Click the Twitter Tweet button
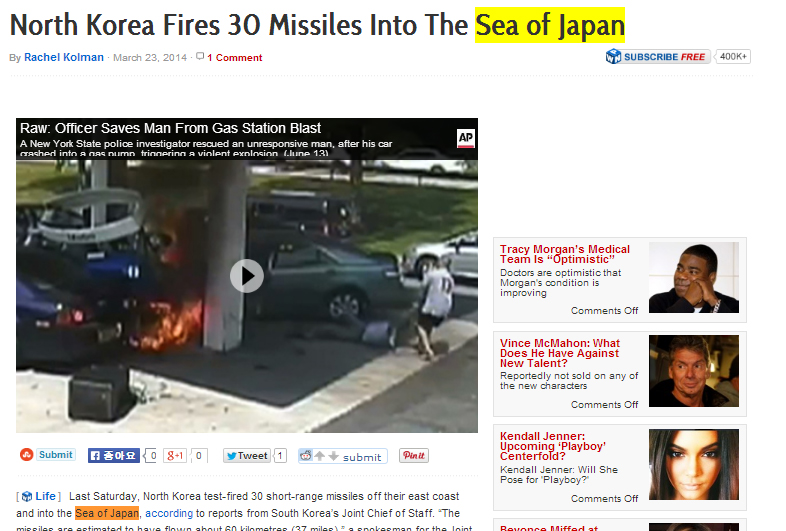The image size is (786, 531). click(x=247, y=456)
